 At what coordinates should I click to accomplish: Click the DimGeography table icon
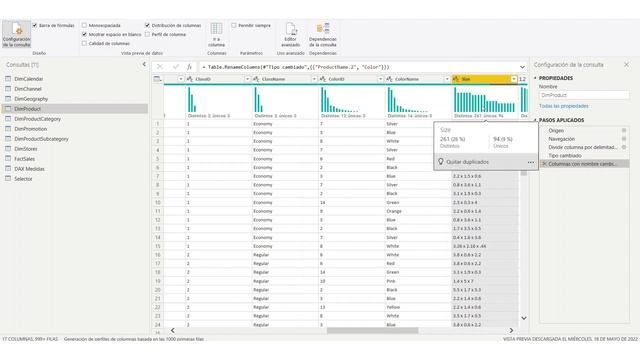coord(8,99)
